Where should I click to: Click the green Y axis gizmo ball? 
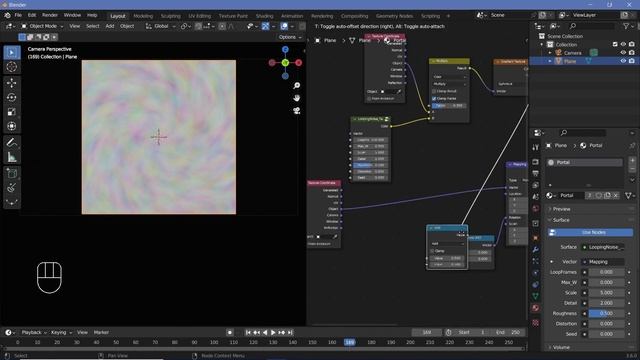click(285, 62)
